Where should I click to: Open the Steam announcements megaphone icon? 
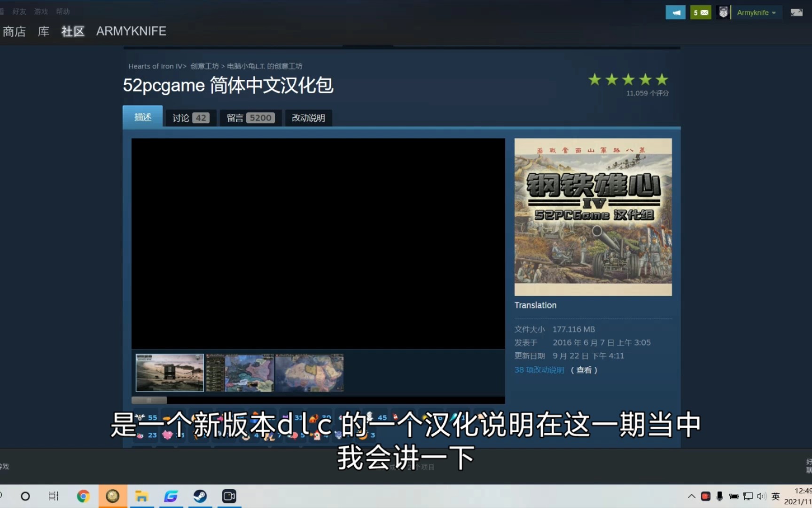point(675,13)
